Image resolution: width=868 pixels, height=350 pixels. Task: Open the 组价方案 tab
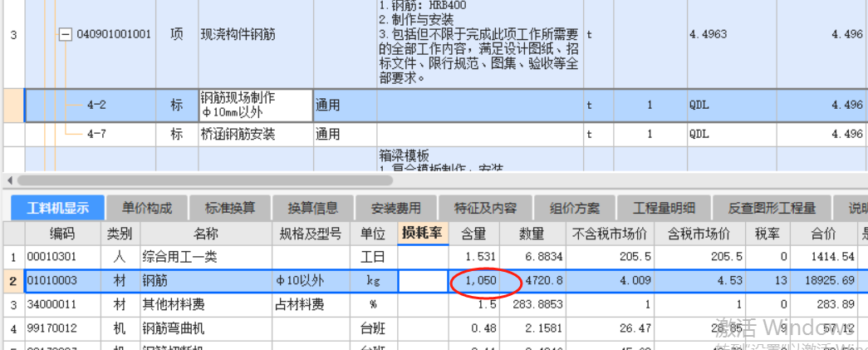tap(575, 208)
